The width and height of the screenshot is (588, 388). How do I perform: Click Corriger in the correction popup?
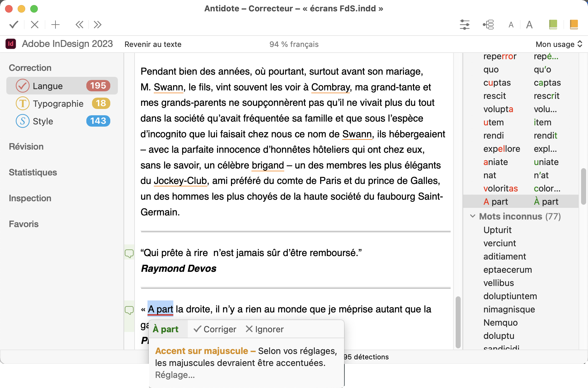[x=215, y=329]
